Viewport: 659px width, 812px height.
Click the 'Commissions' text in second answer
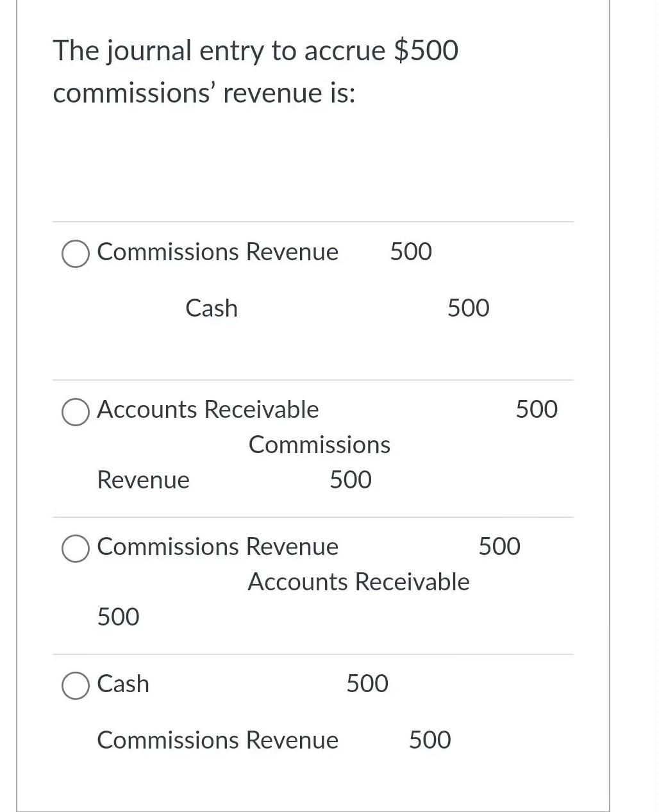pyautogui.click(x=319, y=445)
